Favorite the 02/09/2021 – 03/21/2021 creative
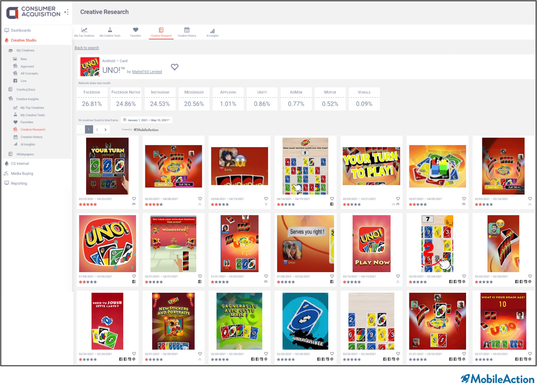537x392 pixels. pyautogui.click(x=398, y=199)
